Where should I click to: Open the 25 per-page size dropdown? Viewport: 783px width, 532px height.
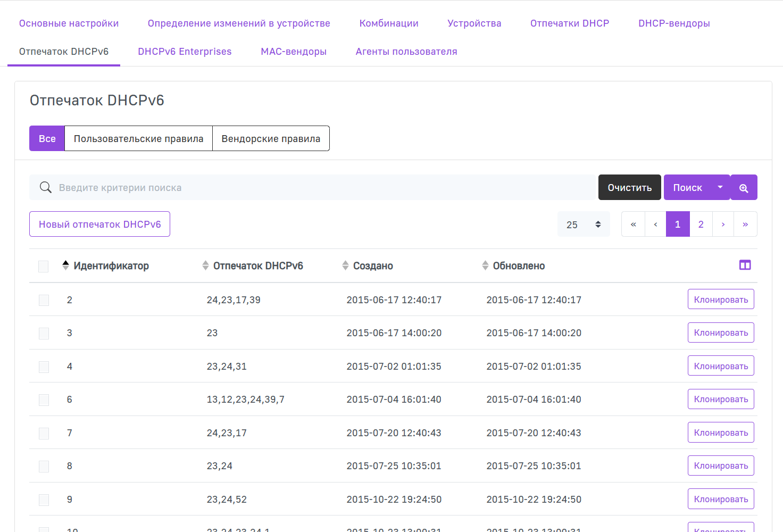[x=584, y=225]
